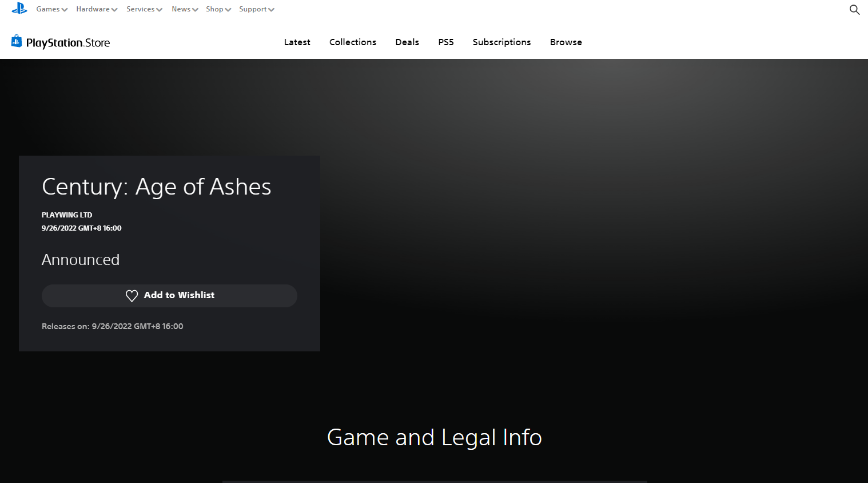Switch to the Browse tab
The width and height of the screenshot is (868, 483).
pos(566,42)
